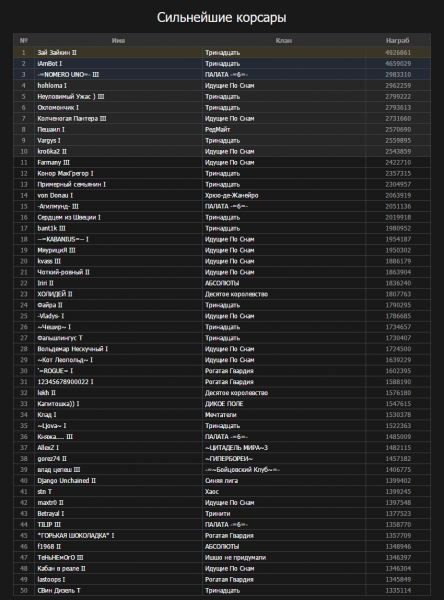Image resolution: width=444 pixels, height=600 pixels.
Task: Click clan 'Тринити' in row 43
Action: coord(217,514)
